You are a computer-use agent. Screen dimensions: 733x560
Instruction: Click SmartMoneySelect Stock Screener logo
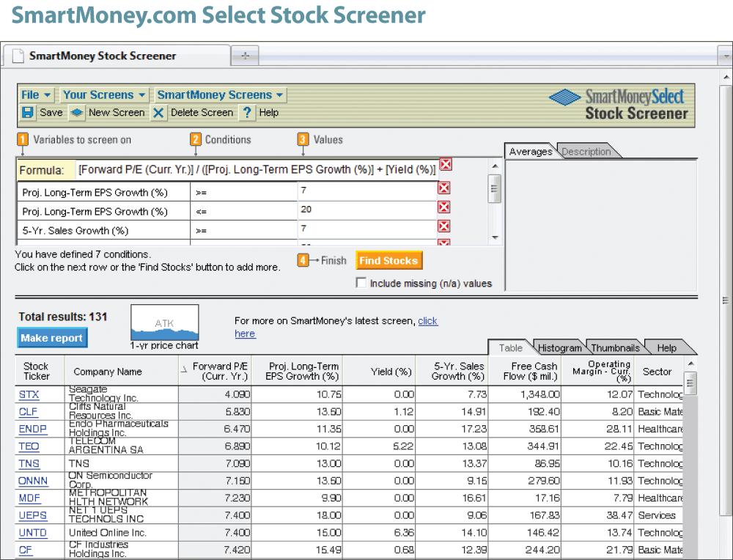[618, 105]
